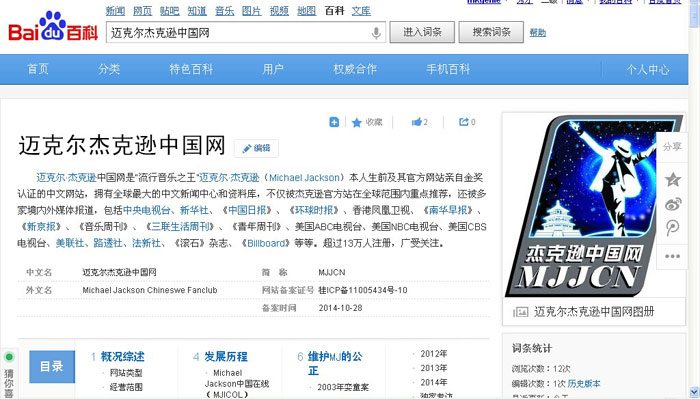Click the first 迈克尔·杰克逊 link in intro

pos(67,178)
